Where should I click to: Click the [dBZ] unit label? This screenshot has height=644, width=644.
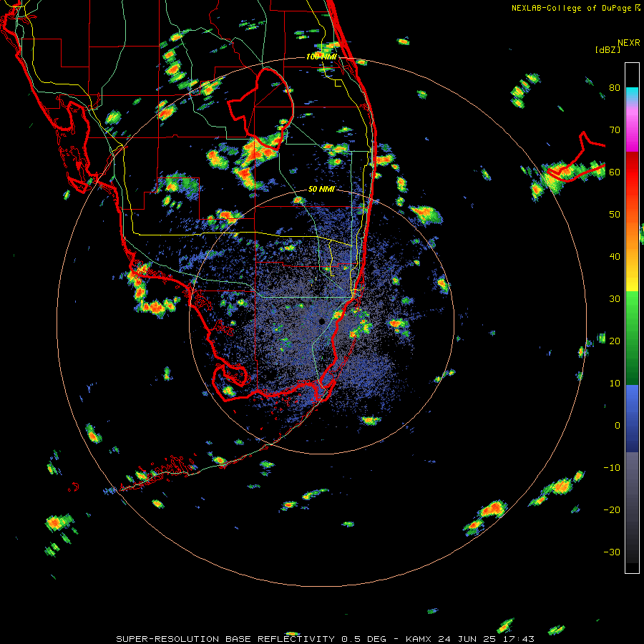coord(608,50)
